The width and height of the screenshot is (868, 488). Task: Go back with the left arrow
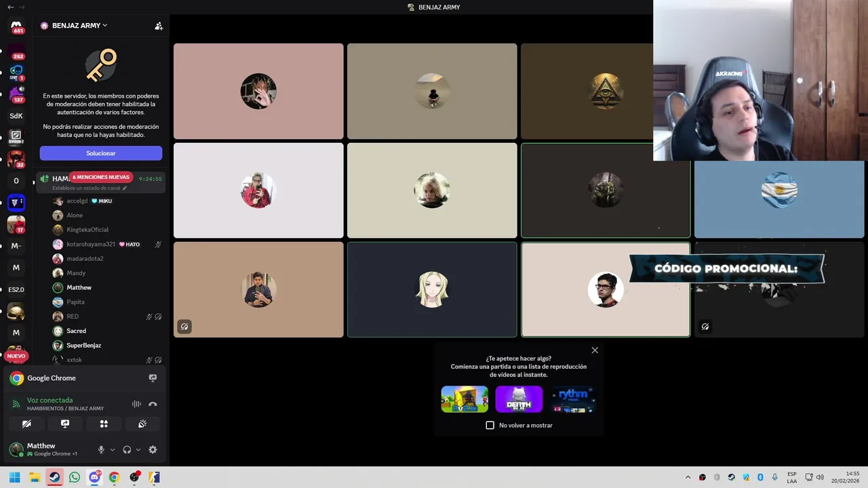pyautogui.click(x=10, y=7)
